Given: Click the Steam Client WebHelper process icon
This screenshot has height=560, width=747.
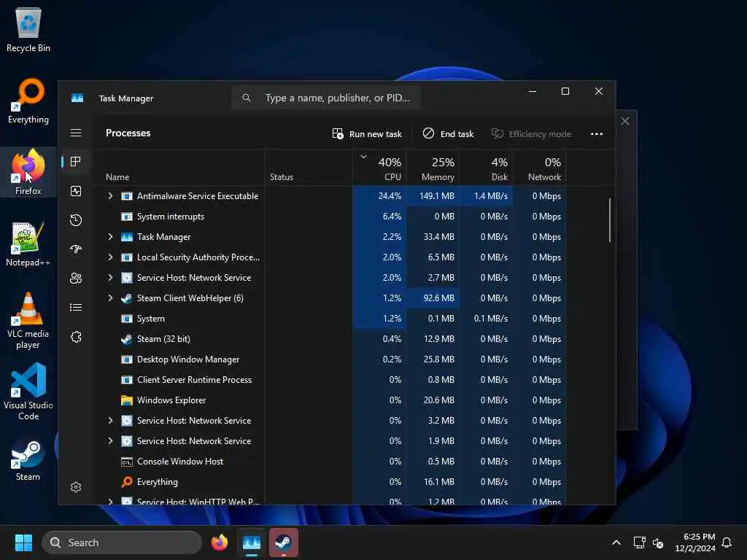Looking at the screenshot, I should point(127,298).
